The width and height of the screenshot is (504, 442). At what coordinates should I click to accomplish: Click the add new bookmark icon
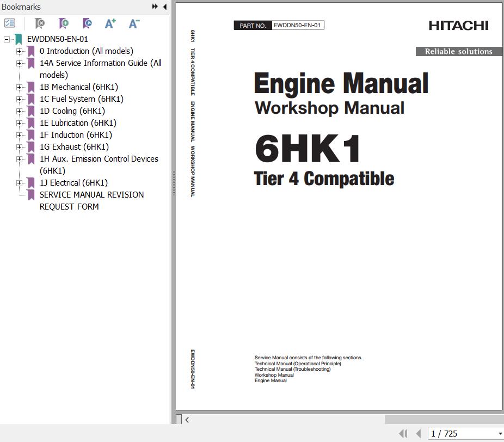coord(63,23)
